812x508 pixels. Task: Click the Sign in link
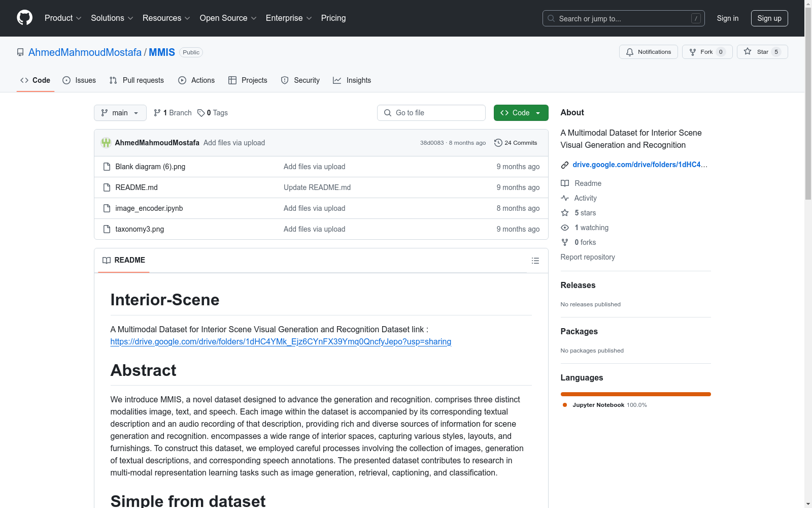(x=728, y=18)
